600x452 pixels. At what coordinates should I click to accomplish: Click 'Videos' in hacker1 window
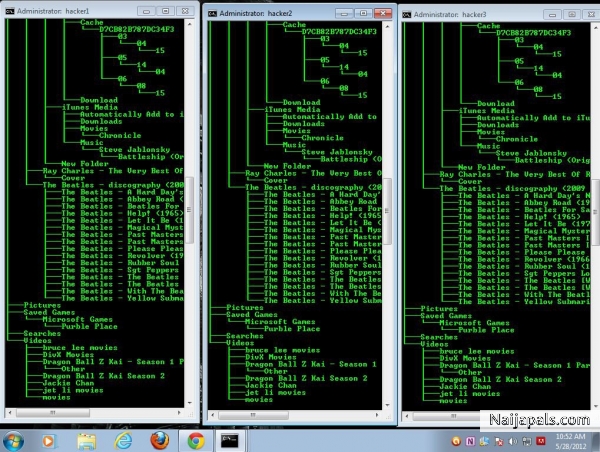(38, 341)
